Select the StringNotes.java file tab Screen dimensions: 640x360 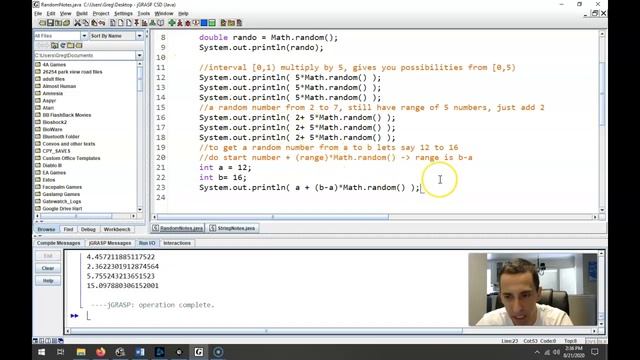click(233, 228)
